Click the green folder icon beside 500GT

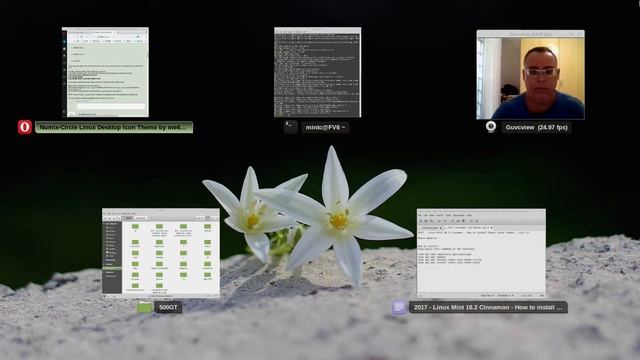point(144,307)
